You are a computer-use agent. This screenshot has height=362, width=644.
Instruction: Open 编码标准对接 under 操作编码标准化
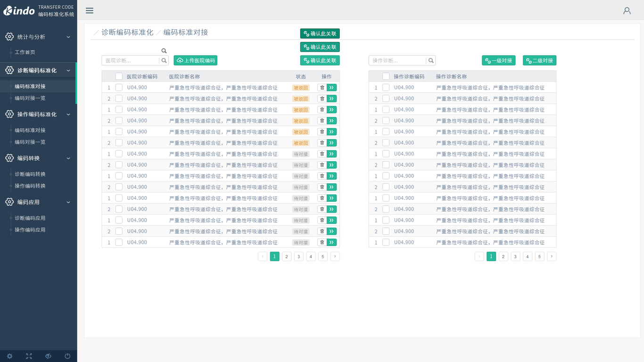click(30, 130)
